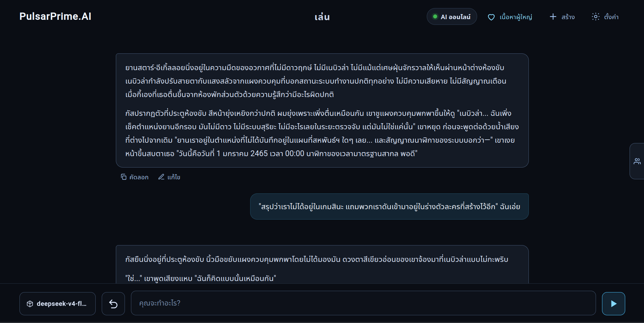644x323 pixels.
Task: Click the PulsarPrime.AI logo link
Action: pos(55,16)
